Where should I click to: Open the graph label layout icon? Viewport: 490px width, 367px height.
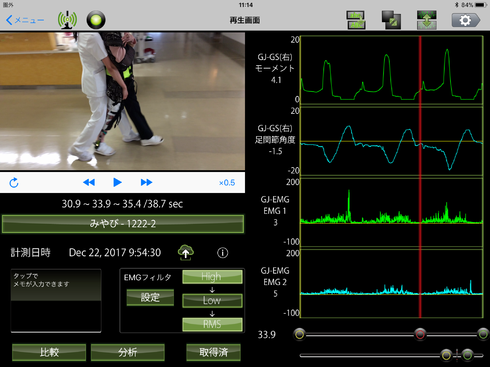tap(356, 20)
